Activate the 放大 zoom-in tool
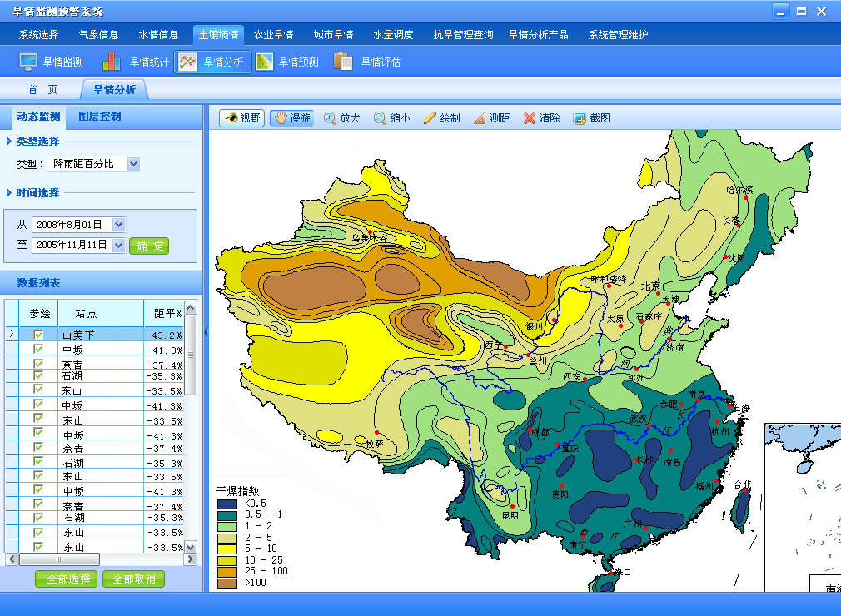 341,118
